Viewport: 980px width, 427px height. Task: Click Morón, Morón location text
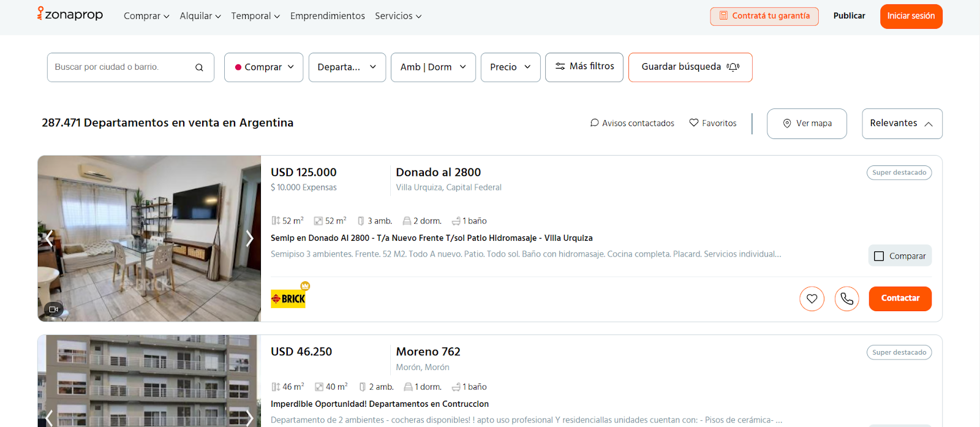(423, 368)
